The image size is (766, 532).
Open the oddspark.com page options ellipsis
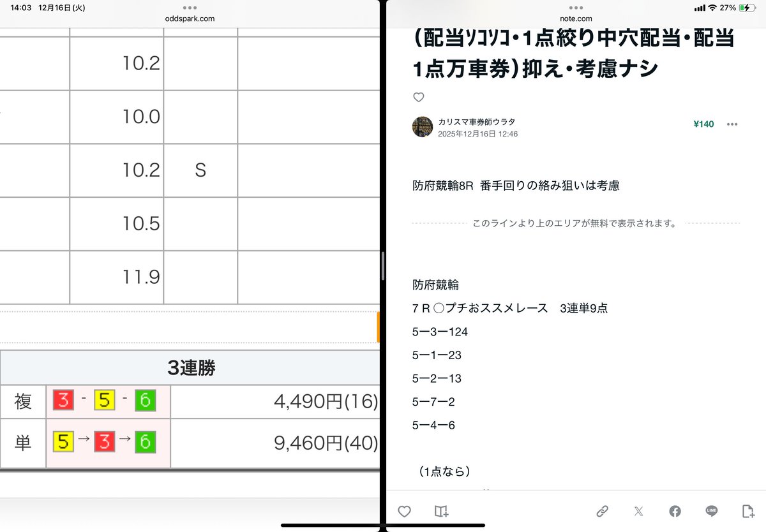point(189,8)
